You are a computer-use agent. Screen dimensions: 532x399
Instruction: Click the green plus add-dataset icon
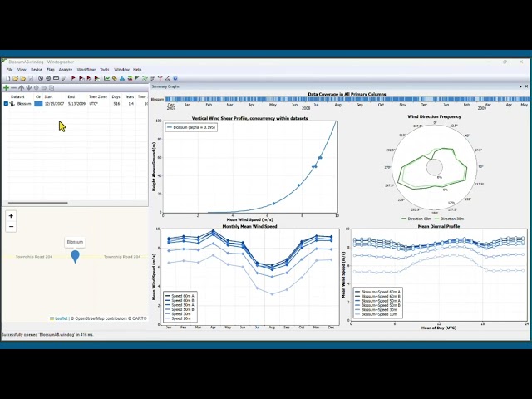pos(6,88)
